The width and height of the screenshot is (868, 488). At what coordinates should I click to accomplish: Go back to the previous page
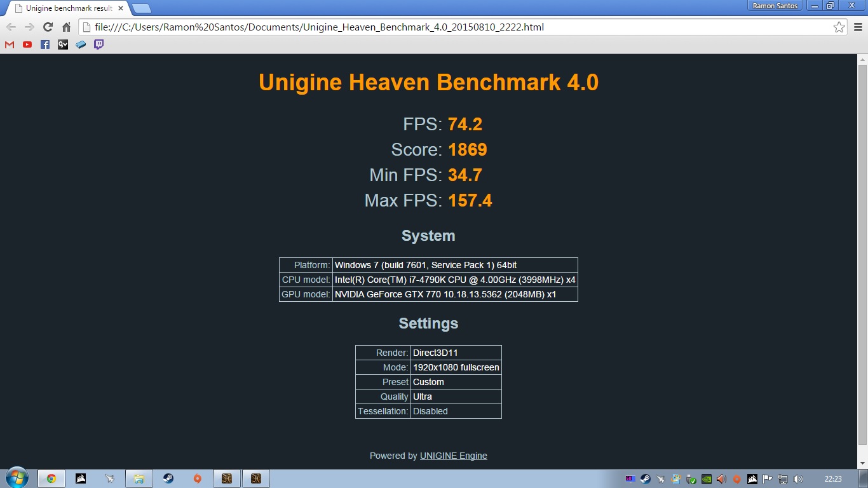coord(11,27)
